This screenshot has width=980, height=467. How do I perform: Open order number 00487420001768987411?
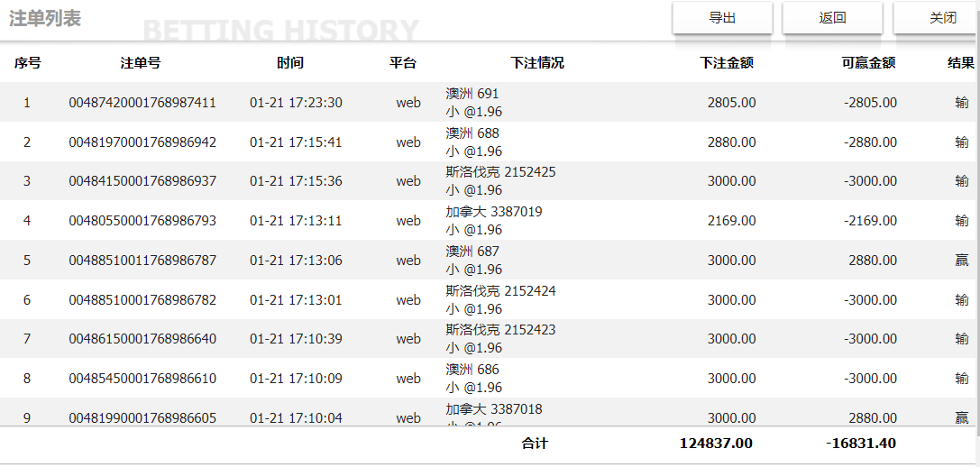point(142,103)
